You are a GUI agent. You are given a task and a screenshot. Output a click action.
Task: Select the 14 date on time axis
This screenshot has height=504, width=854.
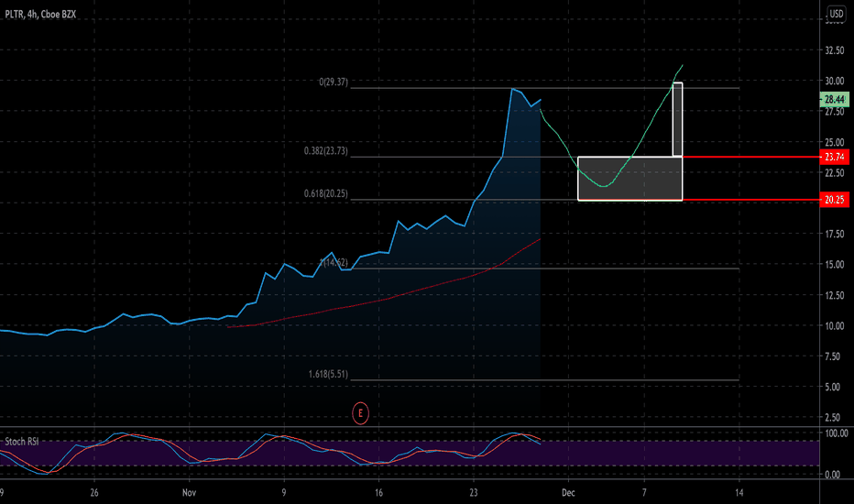[739, 493]
